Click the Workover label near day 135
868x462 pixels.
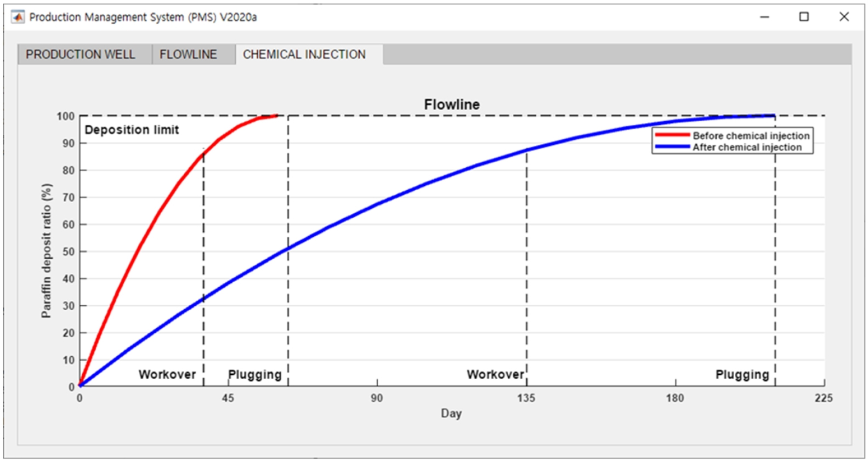tap(495, 374)
